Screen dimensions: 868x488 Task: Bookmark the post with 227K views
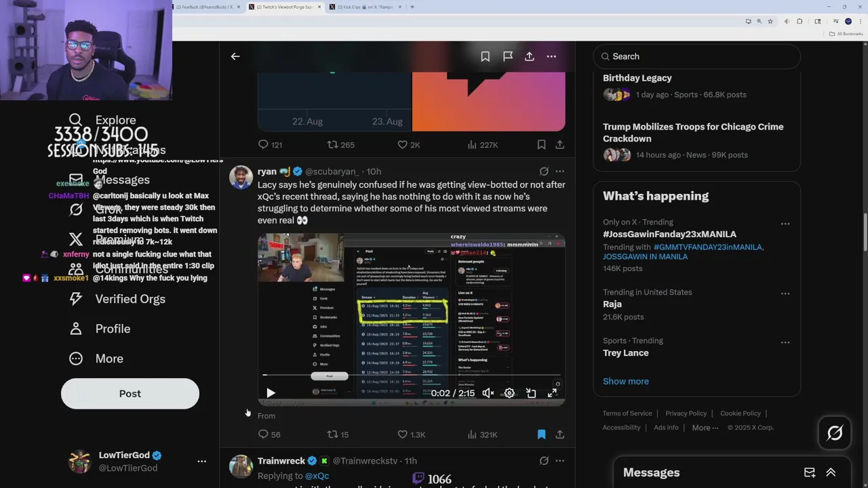pos(541,144)
